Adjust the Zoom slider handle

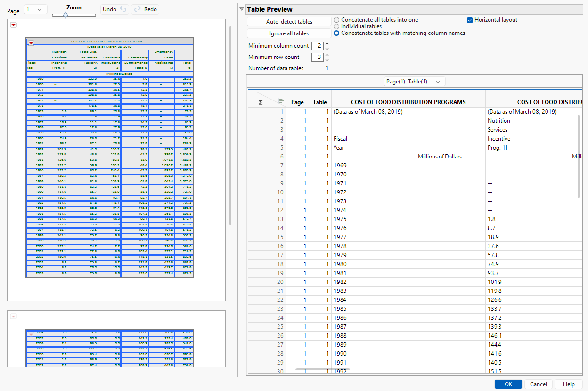66,14
